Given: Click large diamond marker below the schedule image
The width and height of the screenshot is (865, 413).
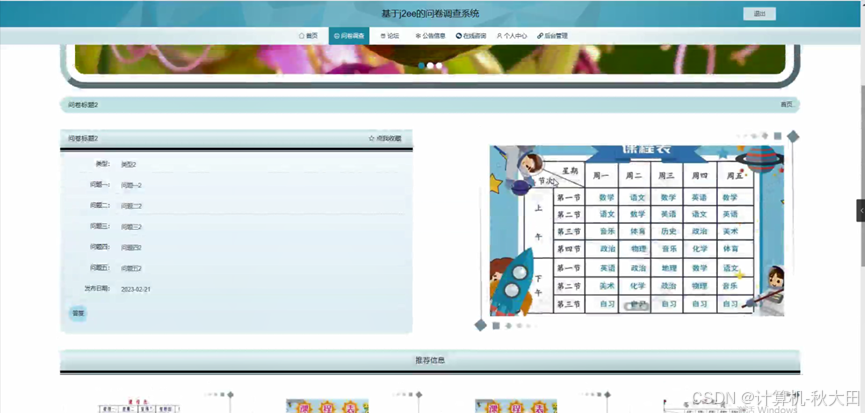Looking at the screenshot, I should click(x=480, y=325).
